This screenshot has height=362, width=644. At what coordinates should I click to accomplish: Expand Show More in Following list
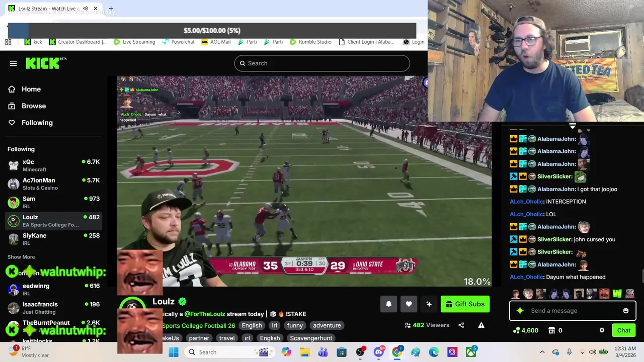(x=21, y=257)
